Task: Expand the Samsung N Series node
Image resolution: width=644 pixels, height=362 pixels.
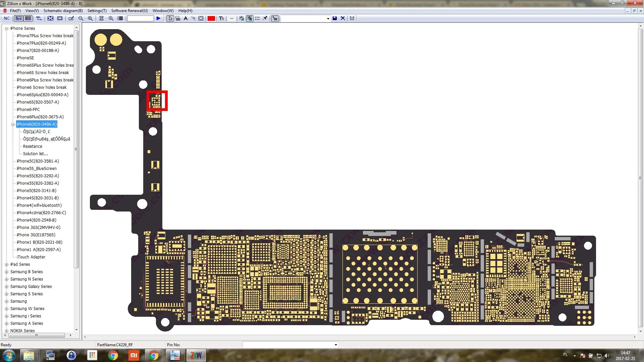Action: pos(6,279)
